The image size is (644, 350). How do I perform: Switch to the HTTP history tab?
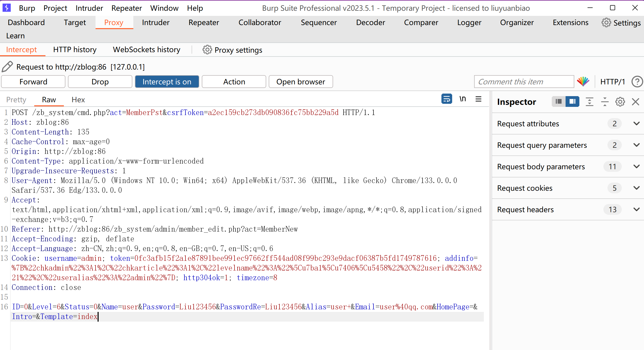(x=75, y=50)
